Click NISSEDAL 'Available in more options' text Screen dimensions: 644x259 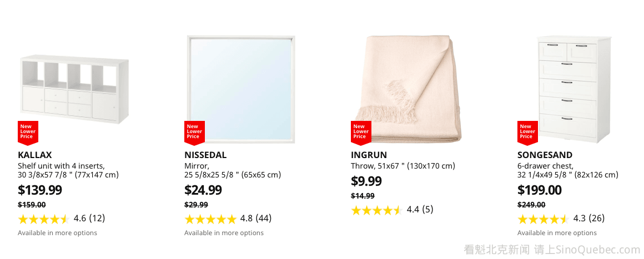[x=224, y=233]
